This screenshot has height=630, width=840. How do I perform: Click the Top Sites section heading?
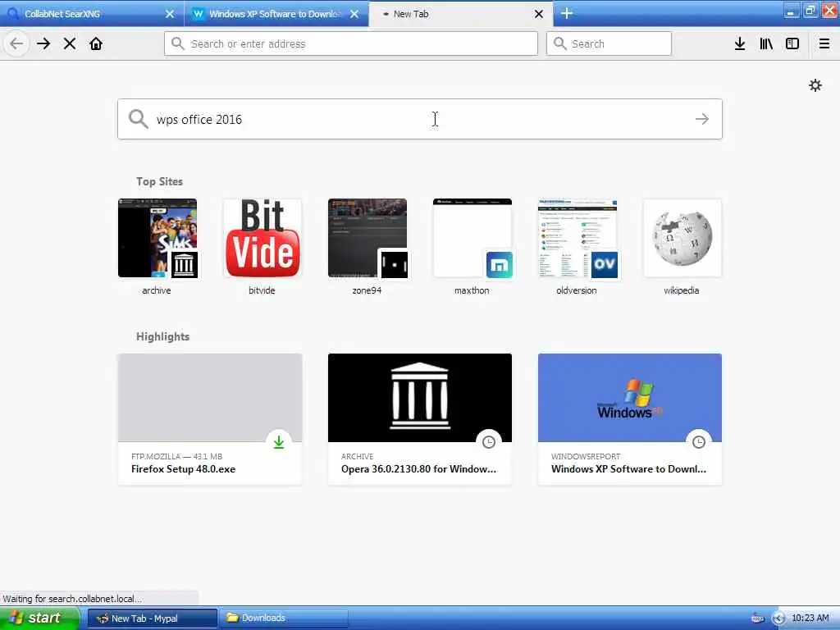[x=159, y=181]
